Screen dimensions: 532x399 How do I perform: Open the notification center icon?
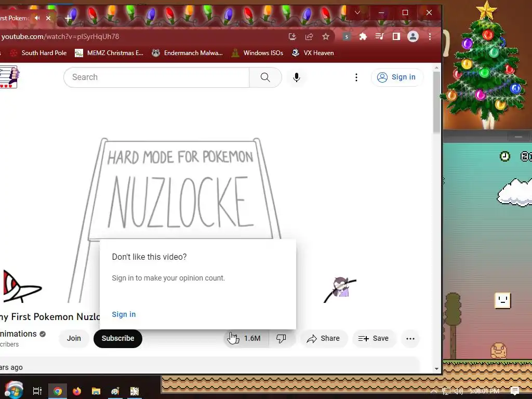tap(515, 391)
